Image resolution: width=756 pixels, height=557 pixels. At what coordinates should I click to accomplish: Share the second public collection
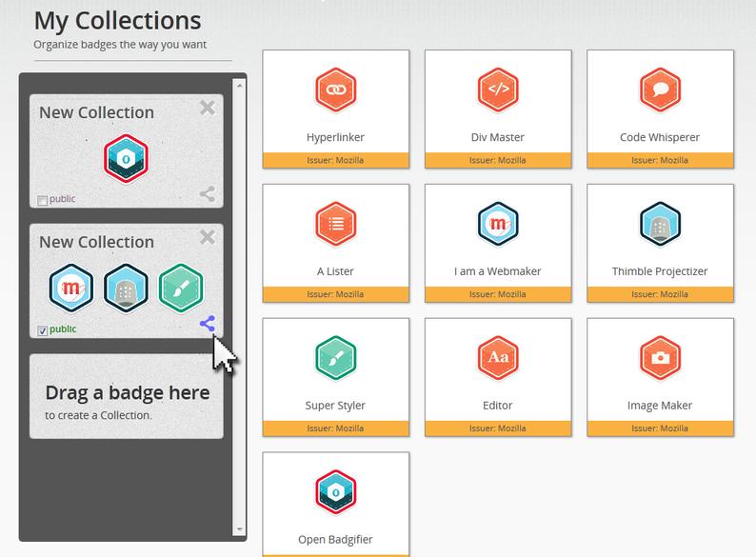coord(208,324)
